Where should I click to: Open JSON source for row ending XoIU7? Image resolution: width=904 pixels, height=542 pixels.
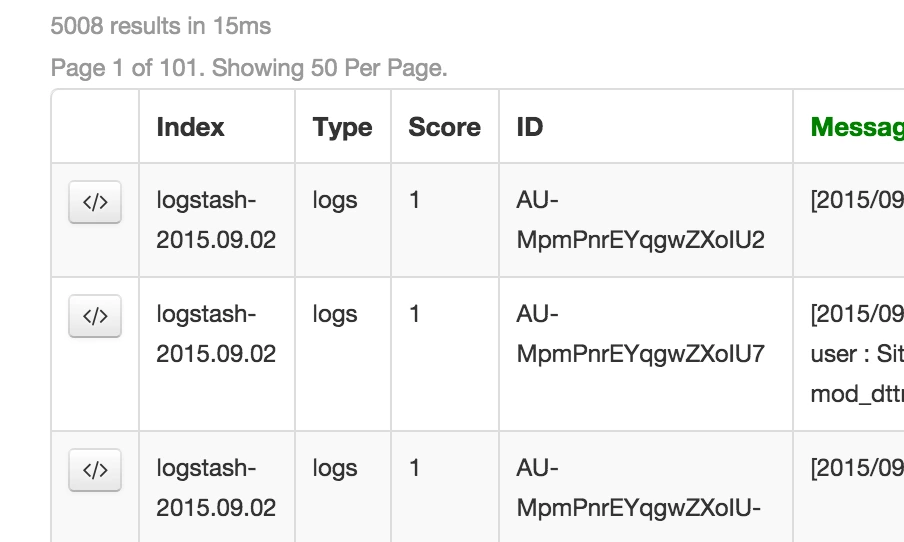[95, 316]
